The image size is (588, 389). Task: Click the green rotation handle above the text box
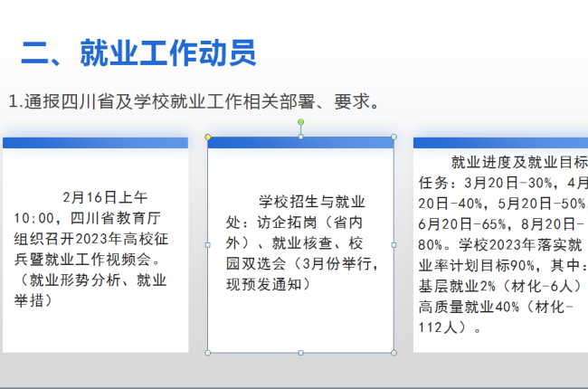pyautogui.click(x=301, y=121)
